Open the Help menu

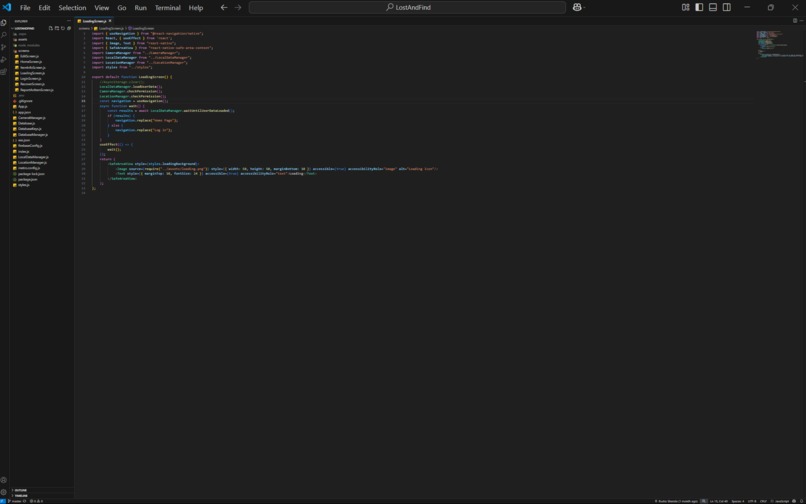196,8
